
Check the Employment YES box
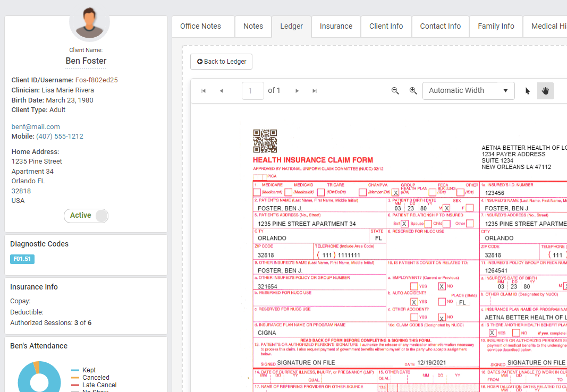414,286
